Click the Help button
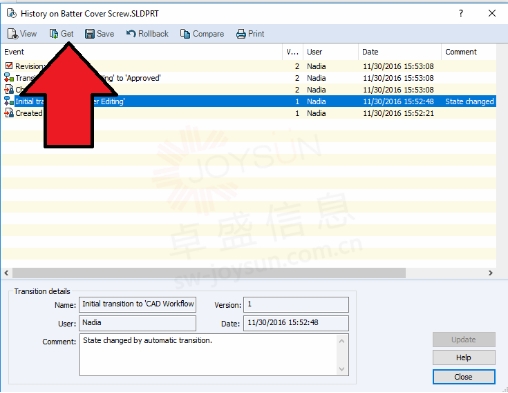Viewport: 508px width, 393px height. click(464, 358)
